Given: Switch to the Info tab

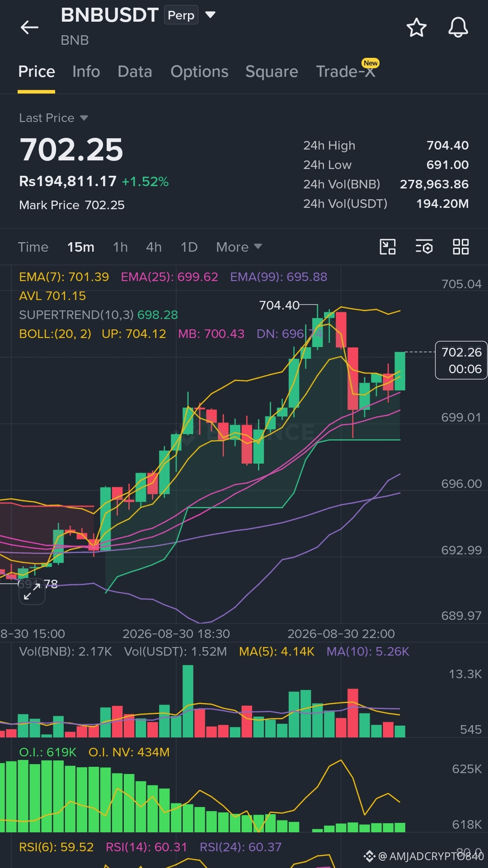Looking at the screenshot, I should click(x=86, y=72).
